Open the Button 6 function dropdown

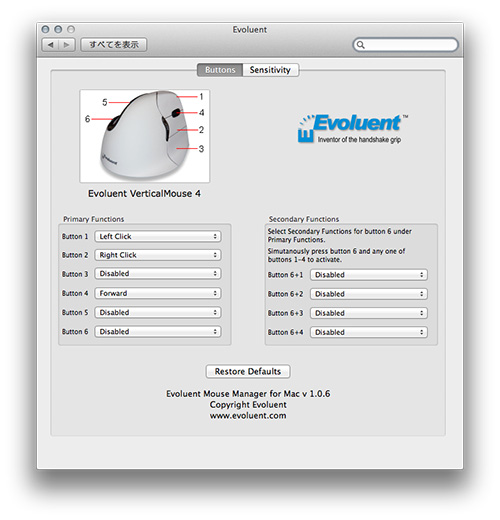(158, 332)
